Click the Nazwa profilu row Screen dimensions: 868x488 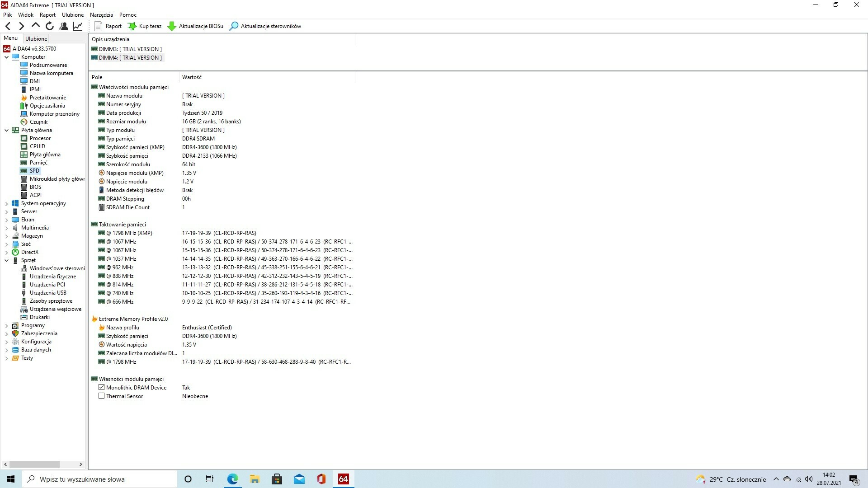pos(222,328)
